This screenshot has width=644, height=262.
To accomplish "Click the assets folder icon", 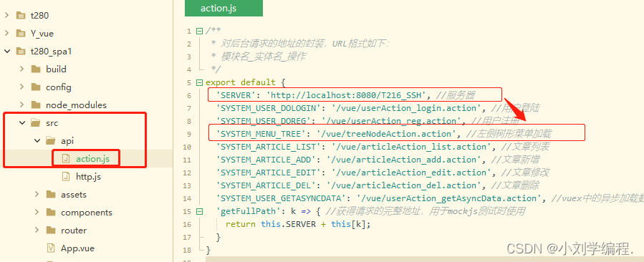I will (51, 194).
